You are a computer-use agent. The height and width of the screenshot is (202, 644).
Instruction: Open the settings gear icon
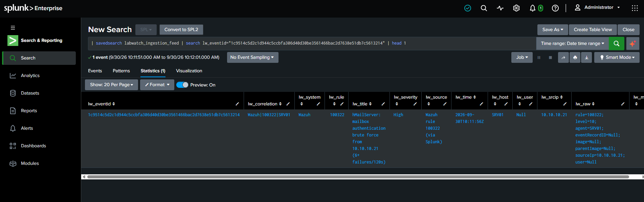tap(516, 8)
